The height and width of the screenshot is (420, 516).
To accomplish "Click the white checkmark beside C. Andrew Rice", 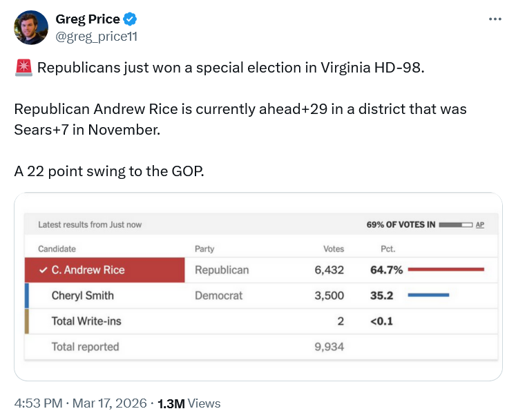I will click(43, 270).
